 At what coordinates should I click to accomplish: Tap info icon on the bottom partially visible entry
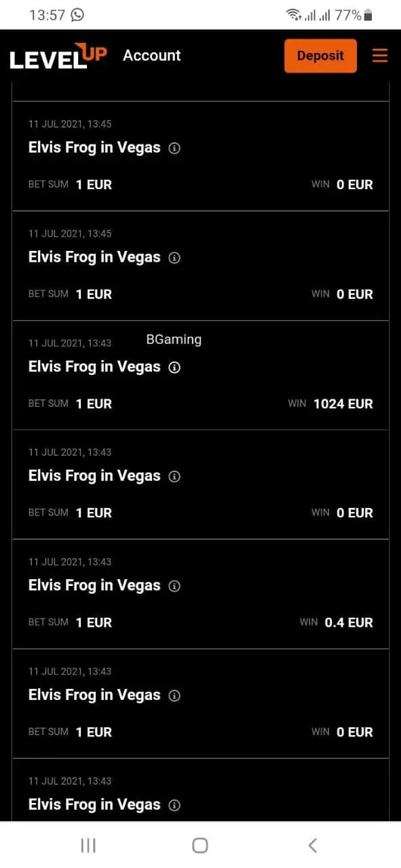(x=174, y=805)
